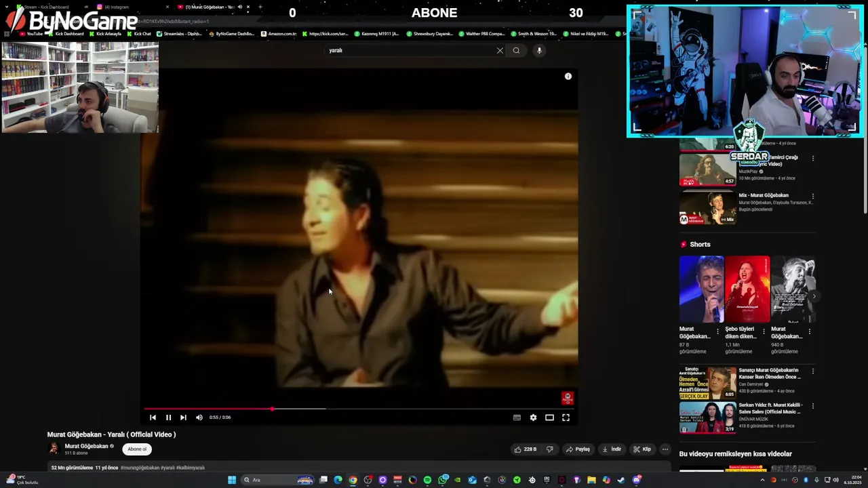Open taskbar clock showing 22:04
The height and width of the screenshot is (488, 868).
click(852, 480)
